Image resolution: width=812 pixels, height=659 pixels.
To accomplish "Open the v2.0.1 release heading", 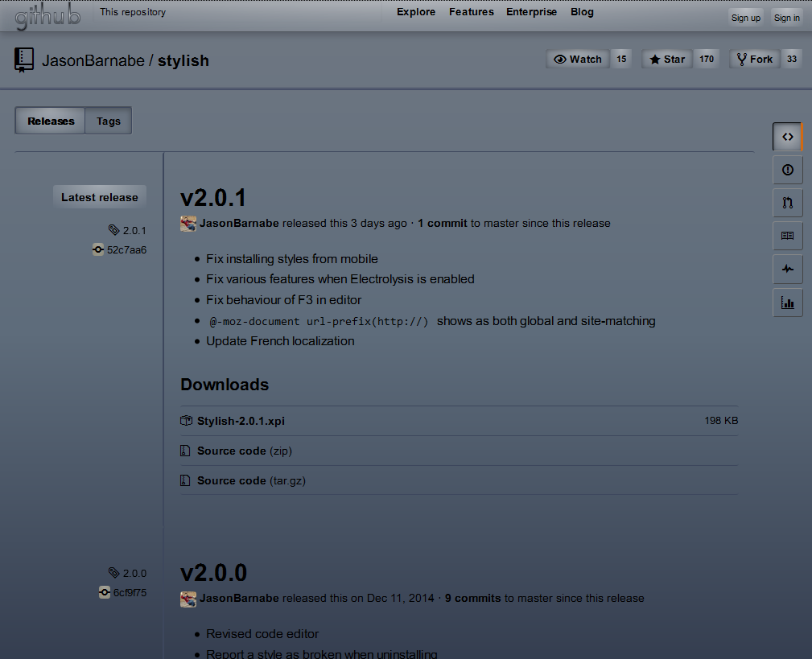I will coord(212,198).
